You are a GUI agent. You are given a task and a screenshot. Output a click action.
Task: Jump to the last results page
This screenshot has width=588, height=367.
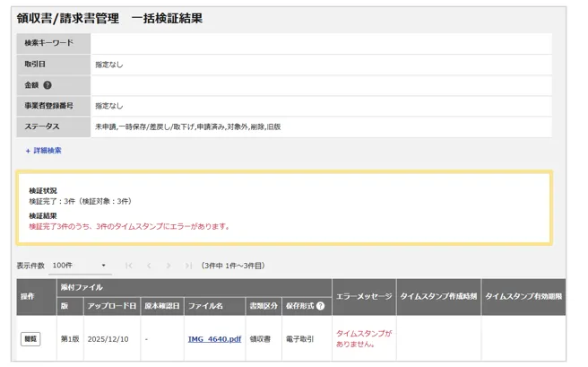[188, 266]
